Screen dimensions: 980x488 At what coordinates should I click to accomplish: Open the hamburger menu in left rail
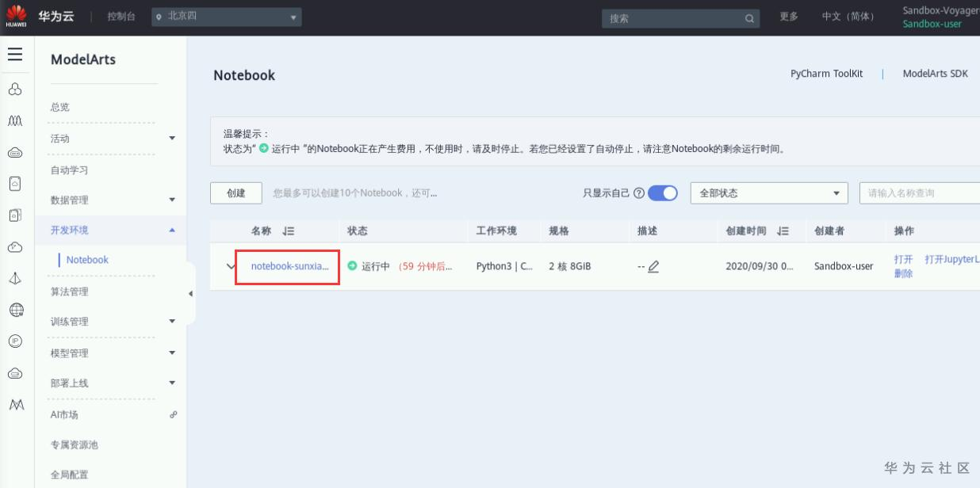pyautogui.click(x=15, y=55)
